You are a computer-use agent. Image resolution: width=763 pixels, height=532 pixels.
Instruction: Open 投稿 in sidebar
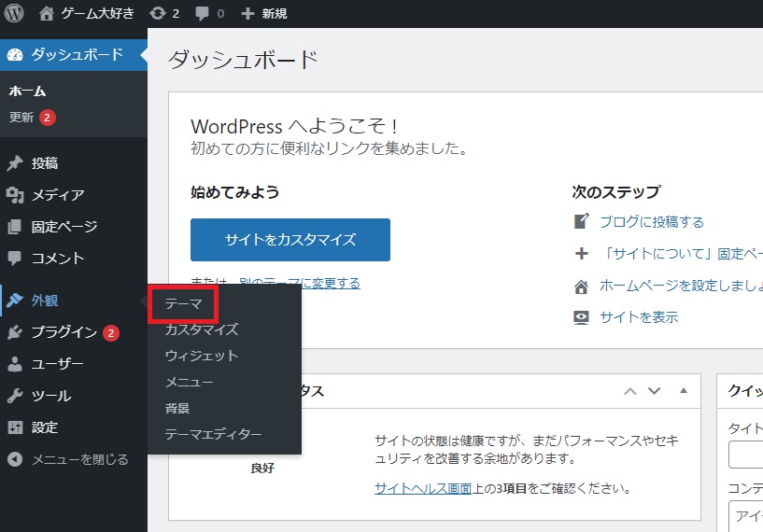click(x=45, y=163)
